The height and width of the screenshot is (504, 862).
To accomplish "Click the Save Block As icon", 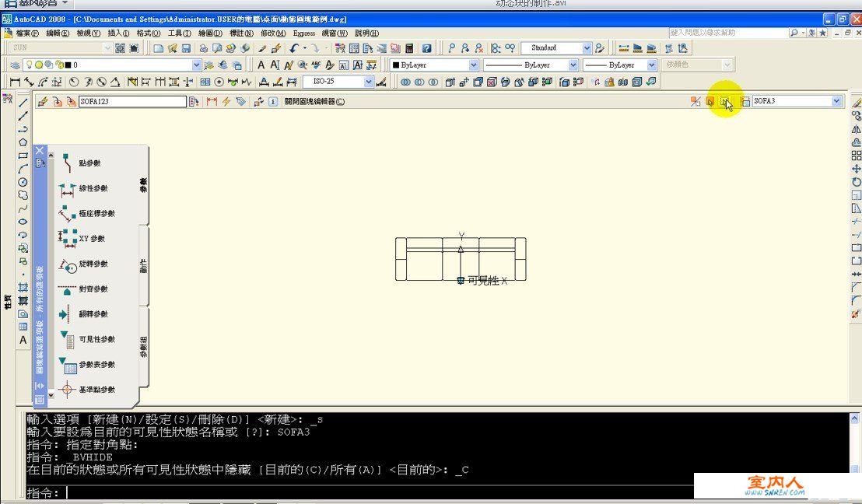I will (72, 102).
